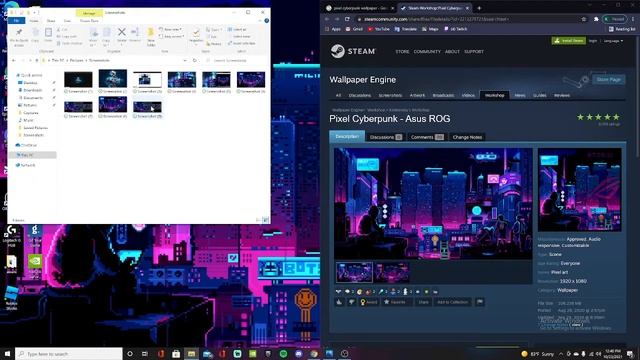Open the Move to dropdown in ribbon
The width and height of the screenshot is (640, 360).
coord(93,36)
